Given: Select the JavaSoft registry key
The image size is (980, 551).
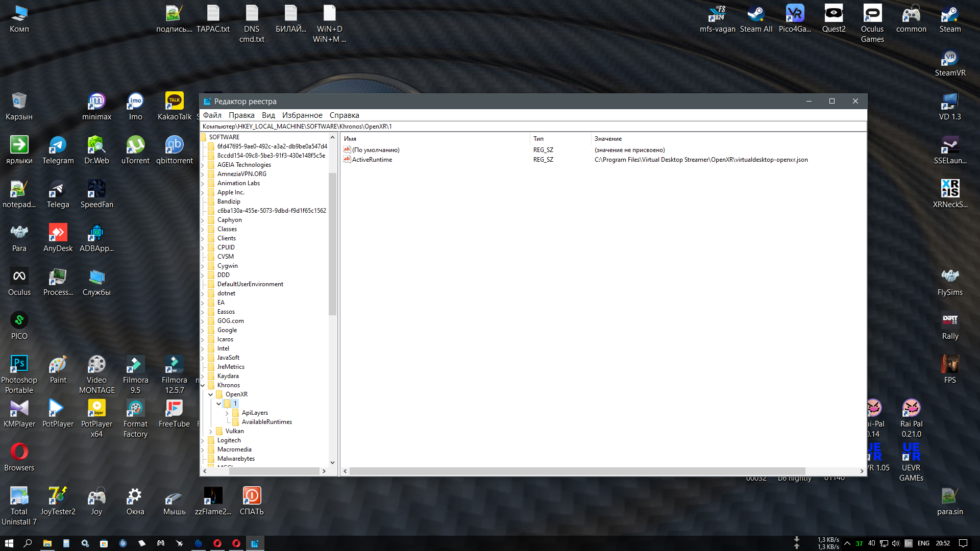Looking at the screenshot, I should click(x=228, y=358).
